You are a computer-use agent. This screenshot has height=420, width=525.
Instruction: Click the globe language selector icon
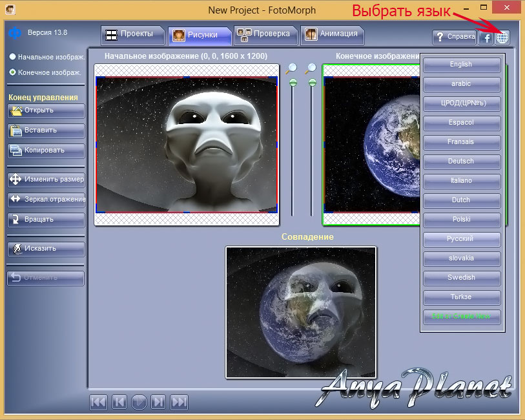(502, 37)
